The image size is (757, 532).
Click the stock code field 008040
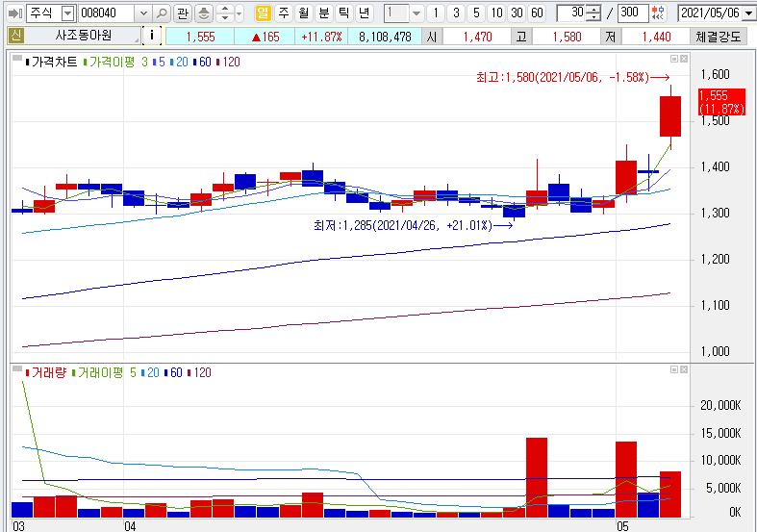[106, 13]
